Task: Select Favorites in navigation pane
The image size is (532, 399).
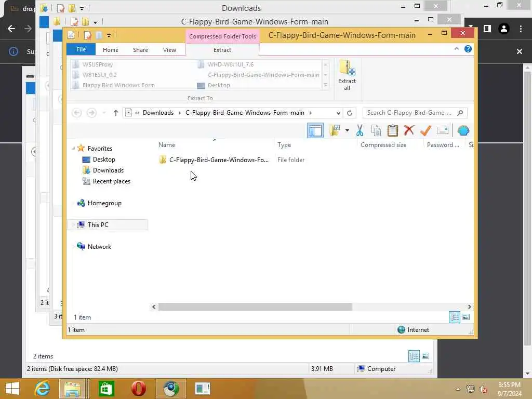Action: click(100, 148)
